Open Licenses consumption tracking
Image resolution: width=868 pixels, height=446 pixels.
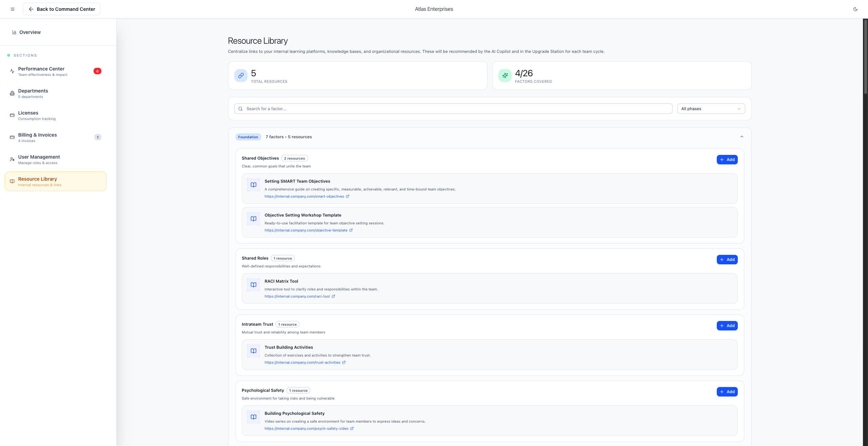point(56,115)
